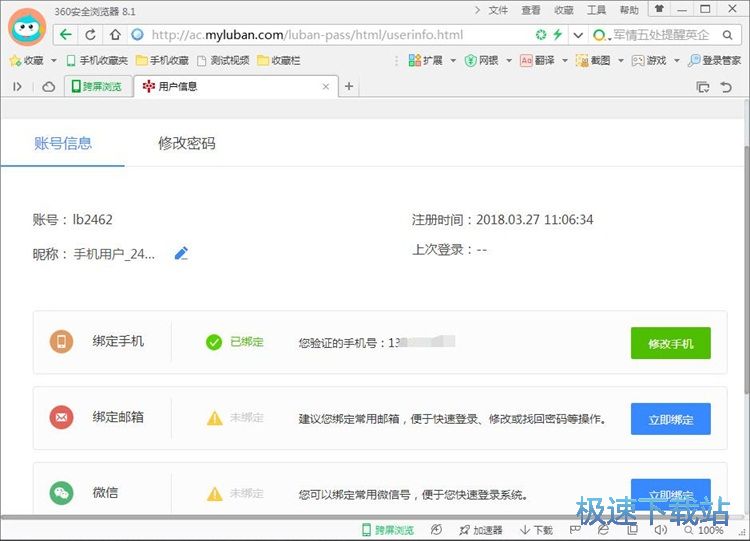Image resolution: width=750 pixels, height=541 pixels.
Task: Click the green lightning speed-mode icon
Action: point(558,34)
